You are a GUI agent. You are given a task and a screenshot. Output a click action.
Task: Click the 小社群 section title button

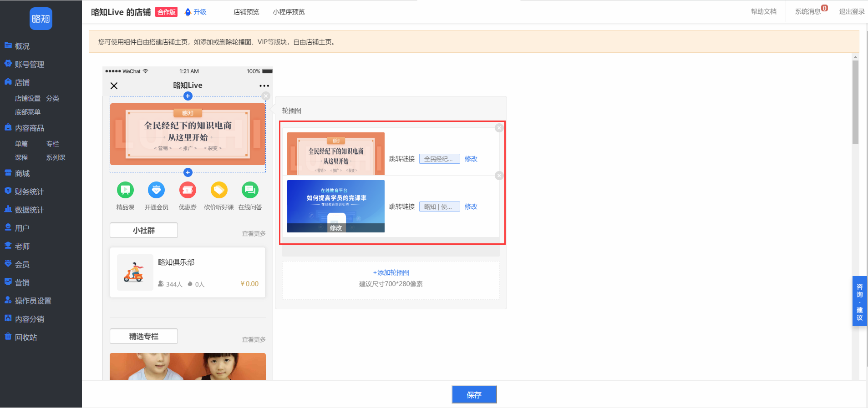144,230
